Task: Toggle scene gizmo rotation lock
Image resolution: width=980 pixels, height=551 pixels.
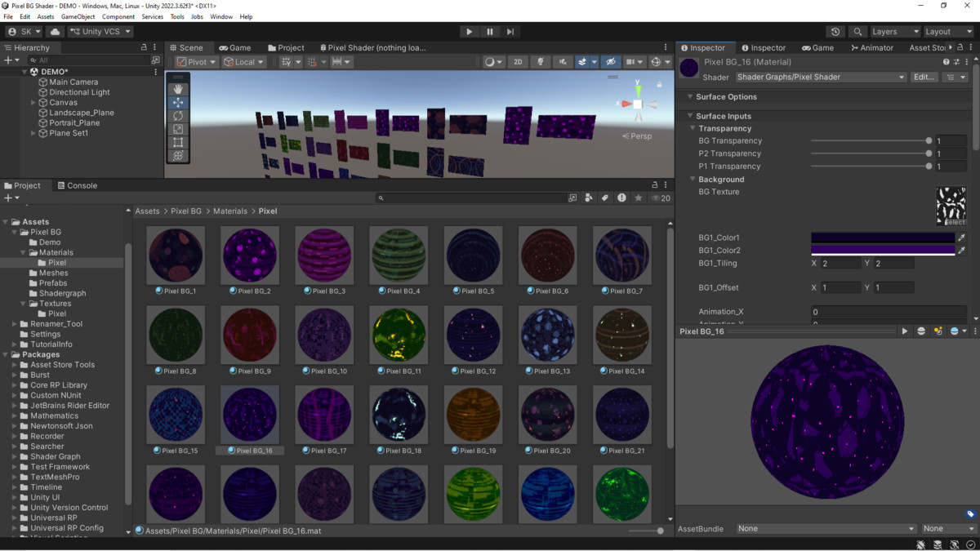Action: click(659, 84)
